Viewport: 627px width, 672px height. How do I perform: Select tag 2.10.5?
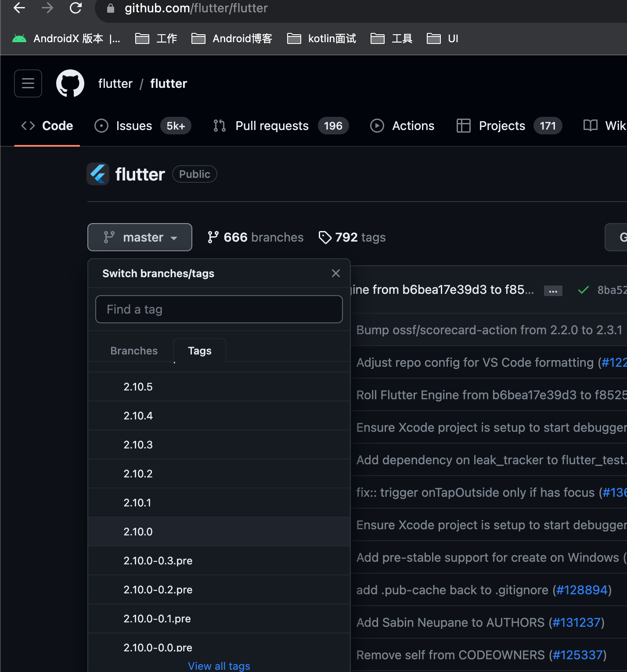pyautogui.click(x=219, y=387)
